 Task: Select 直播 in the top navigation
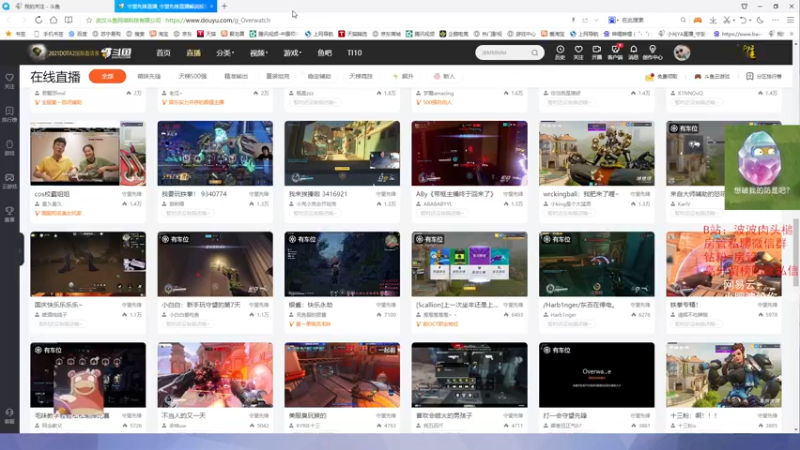click(x=193, y=53)
